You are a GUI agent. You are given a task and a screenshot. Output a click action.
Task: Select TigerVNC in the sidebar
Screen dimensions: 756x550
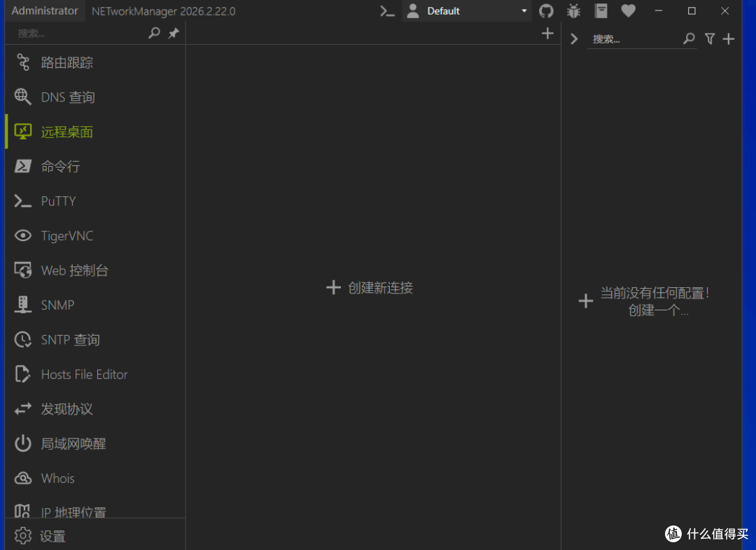point(95,235)
